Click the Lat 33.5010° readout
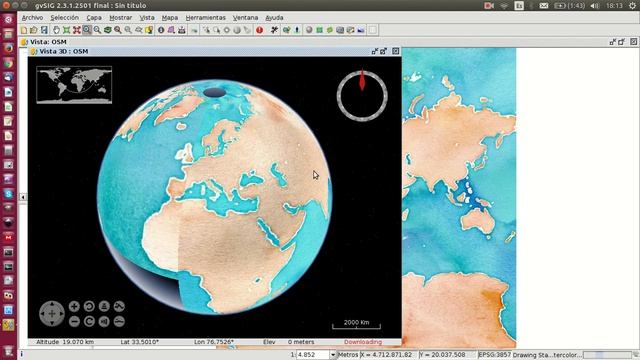The height and width of the screenshot is (360, 640). coord(140,342)
